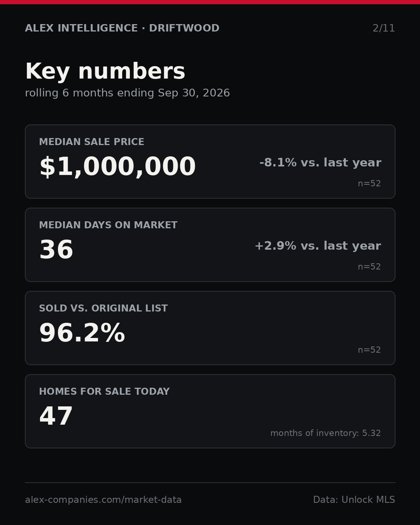Click the ALEX INTELLIGENCE · DRIFTWOOD header
Image resolution: width=420 pixels, height=525 pixels.
click(x=122, y=28)
